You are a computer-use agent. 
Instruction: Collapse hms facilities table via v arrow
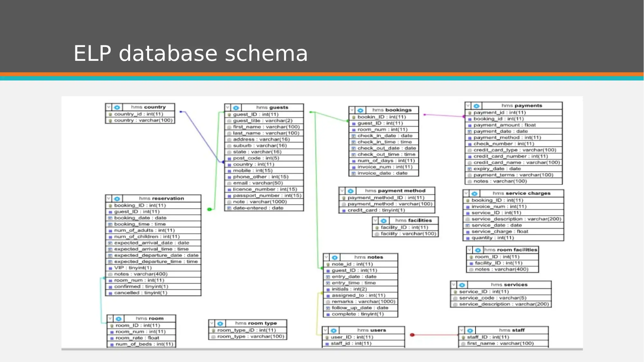click(x=376, y=221)
